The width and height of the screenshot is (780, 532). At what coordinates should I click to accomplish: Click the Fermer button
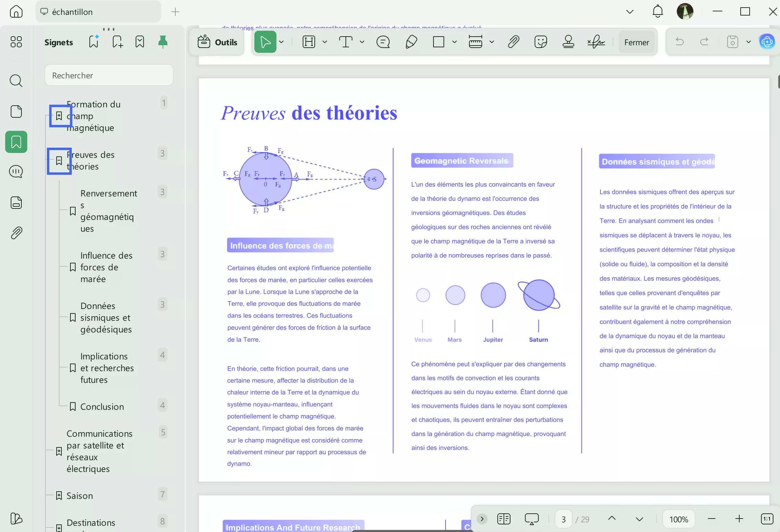point(636,42)
